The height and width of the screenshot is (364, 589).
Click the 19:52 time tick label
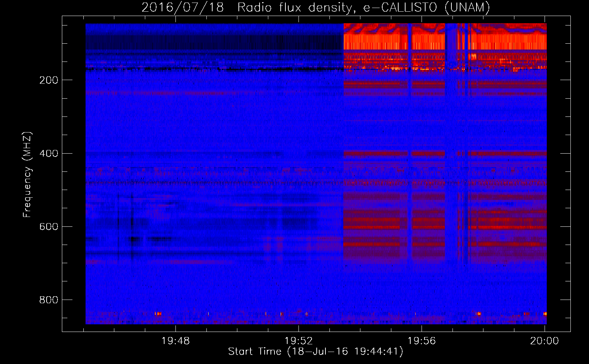pyautogui.click(x=299, y=341)
